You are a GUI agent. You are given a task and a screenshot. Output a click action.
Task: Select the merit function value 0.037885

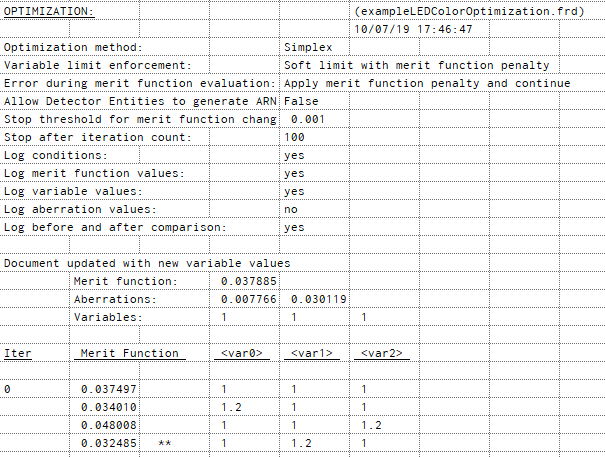click(248, 281)
